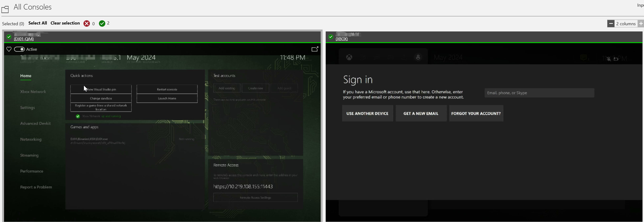This screenshot has width=644, height=222.
Task: Click FORGOT YOUR ACCOUNT? button
Action: [476, 114]
